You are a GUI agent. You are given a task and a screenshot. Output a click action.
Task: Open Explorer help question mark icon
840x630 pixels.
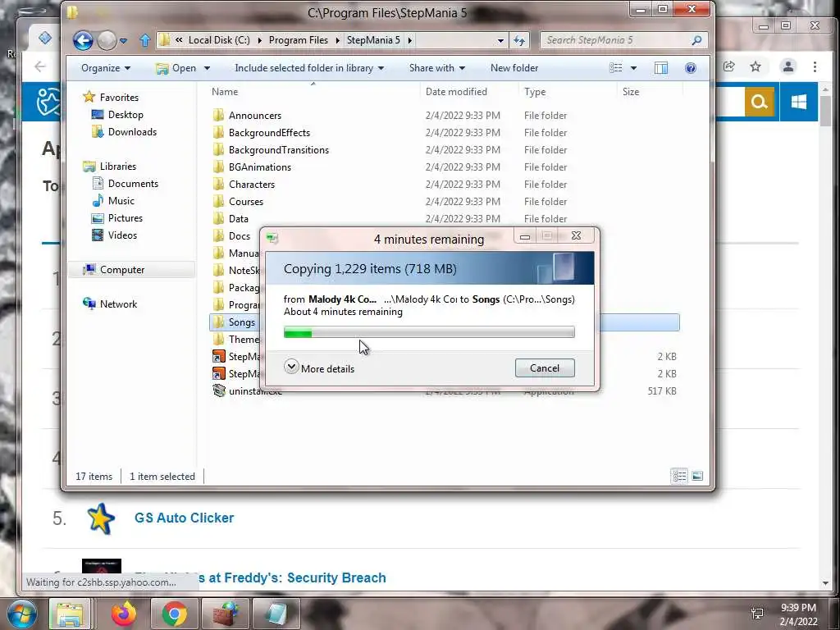pyautogui.click(x=691, y=68)
